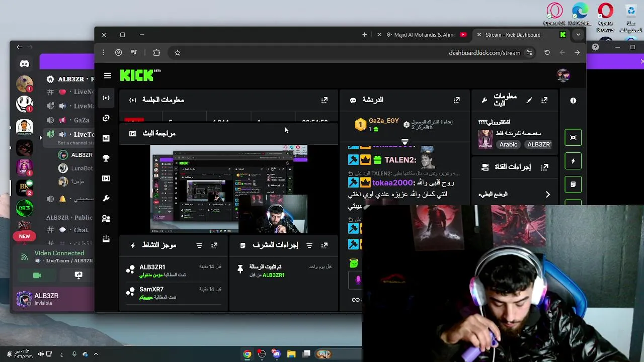Open Opera GX desktop shortcut

[x=554, y=14]
